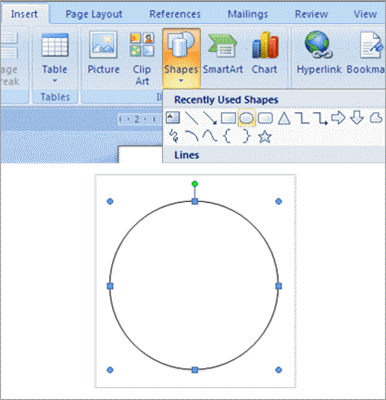This screenshot has height=400, width=386.
Task: Select the Elbow Connector shape
Action: 302,118
